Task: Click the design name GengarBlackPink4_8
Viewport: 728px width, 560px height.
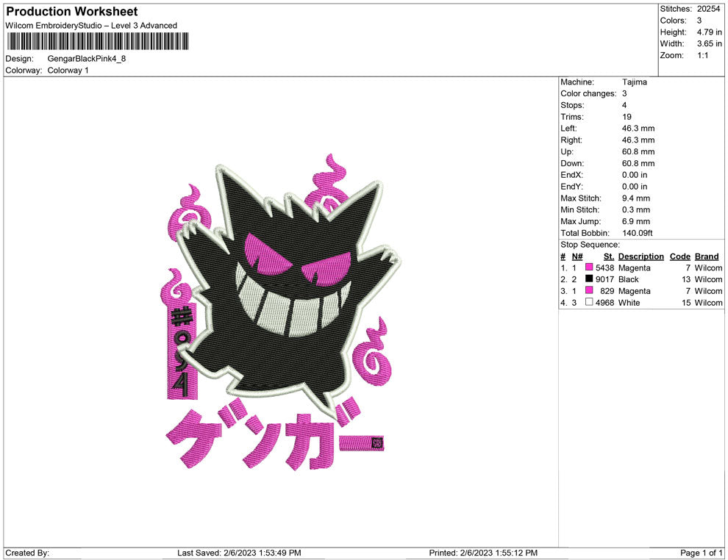Action: point(86,59)
